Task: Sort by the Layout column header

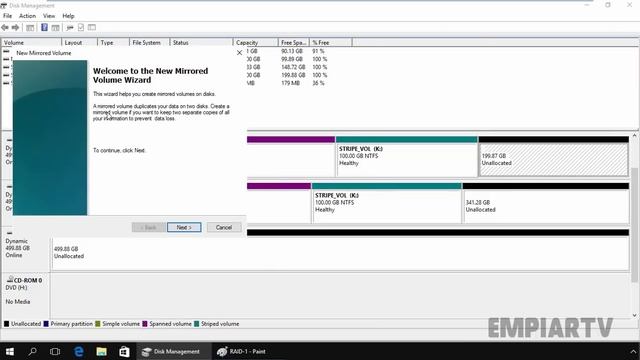Action: click(x=79, y=42)
